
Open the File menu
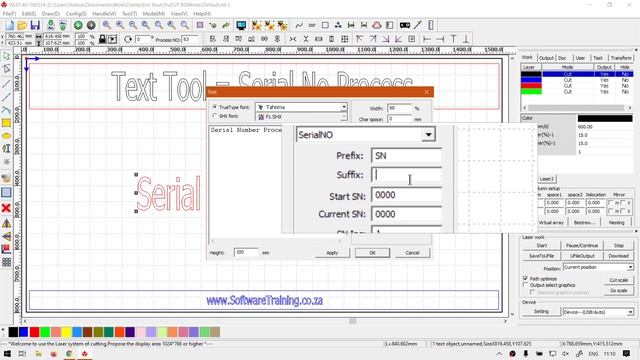(x=9, y=13)
